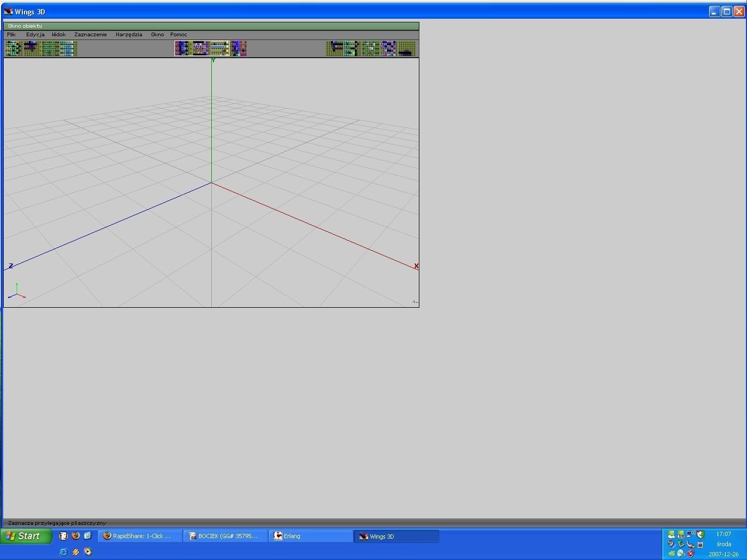Switch to body selection mode
Screen dimensions: 747x560
[238, 49]
